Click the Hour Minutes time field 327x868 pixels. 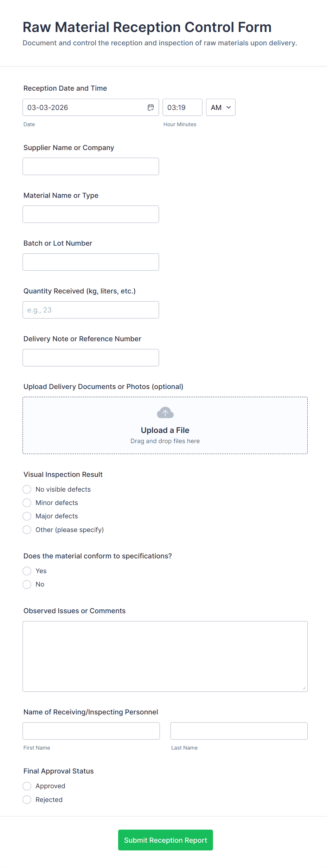tap(182, 108)
